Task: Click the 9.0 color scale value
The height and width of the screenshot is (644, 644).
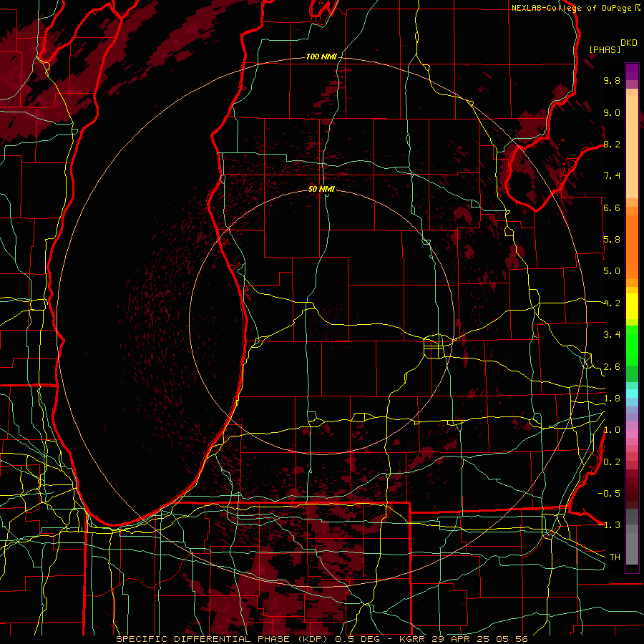Action: pos(612,112)
